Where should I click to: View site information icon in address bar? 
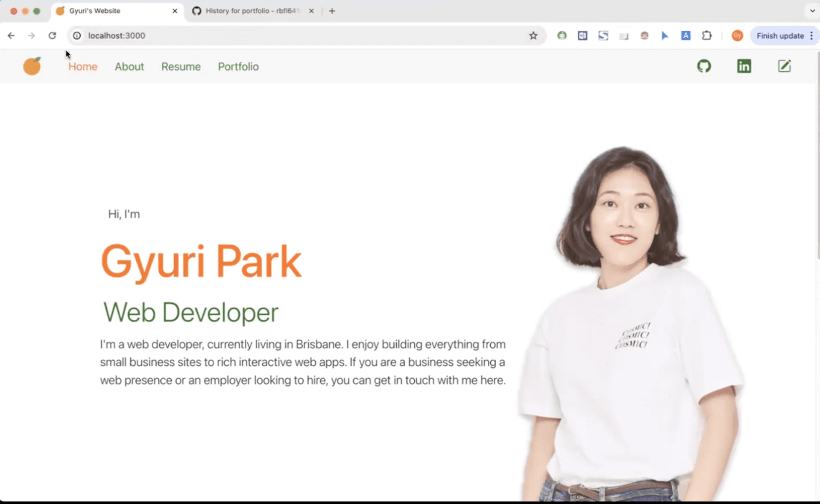(76, 35)
